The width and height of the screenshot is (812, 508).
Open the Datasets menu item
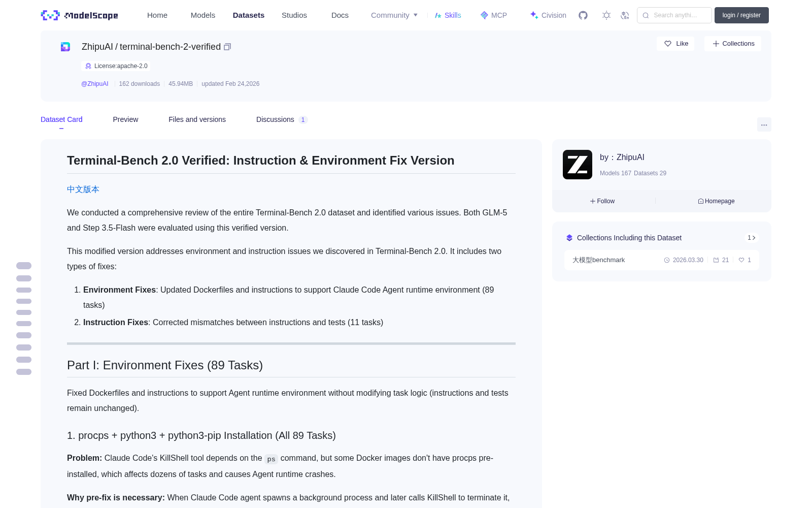pyautogui.click(x=249, y=15)
